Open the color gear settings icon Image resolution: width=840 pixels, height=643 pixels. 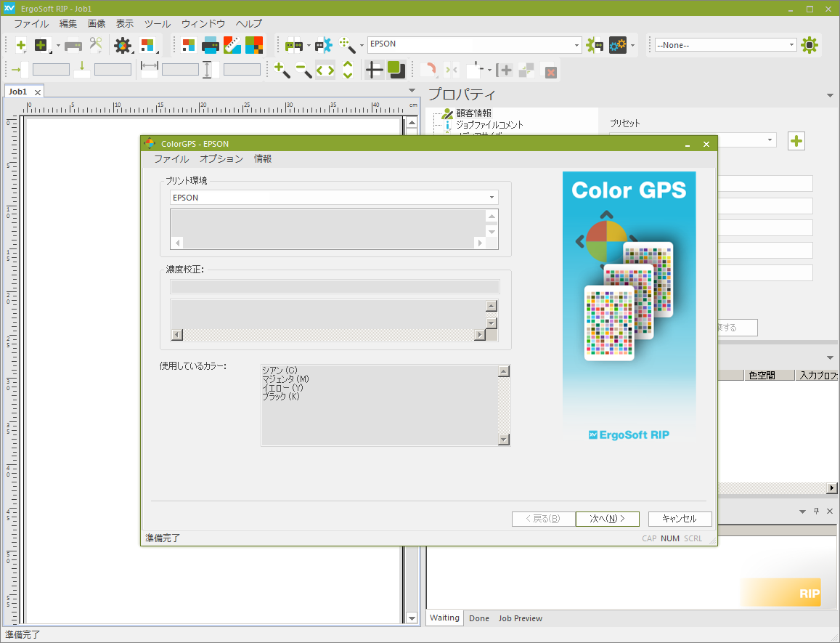point(123,46)
